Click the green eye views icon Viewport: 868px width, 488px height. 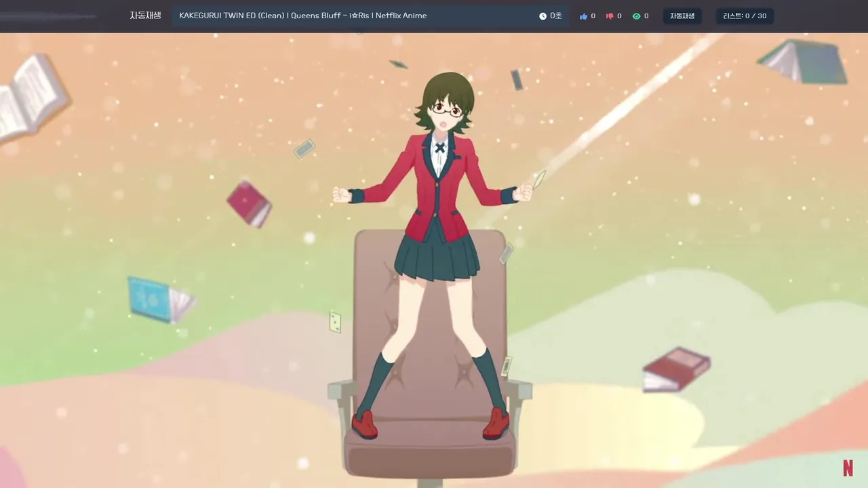click(x=636, y=16)
